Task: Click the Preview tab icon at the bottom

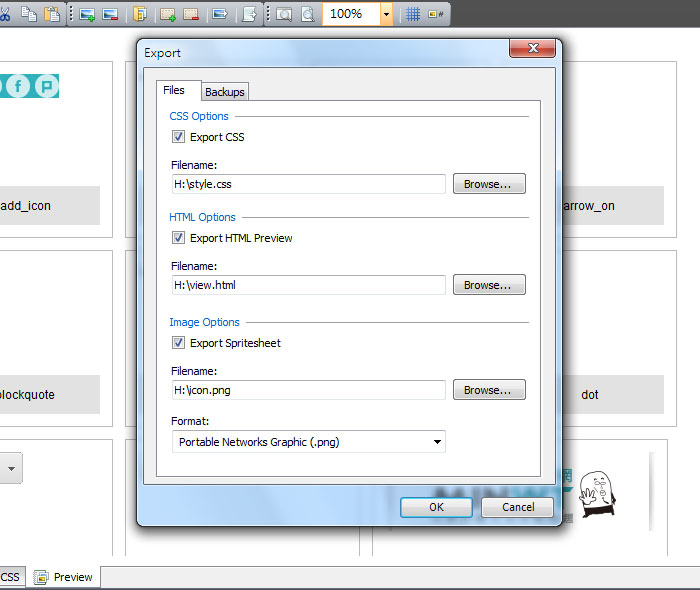Action: tap(41, 577)
